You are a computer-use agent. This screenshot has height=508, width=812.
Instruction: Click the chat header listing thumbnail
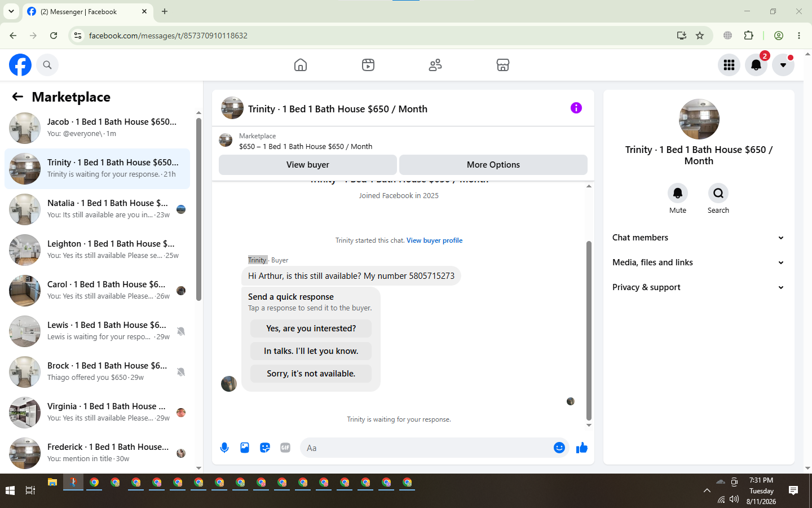[232, 108]
